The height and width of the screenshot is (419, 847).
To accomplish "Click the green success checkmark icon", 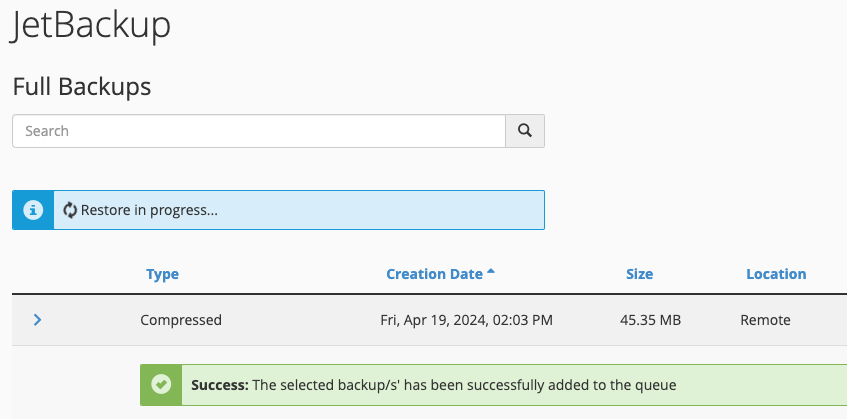I will [x=161, y=384].
